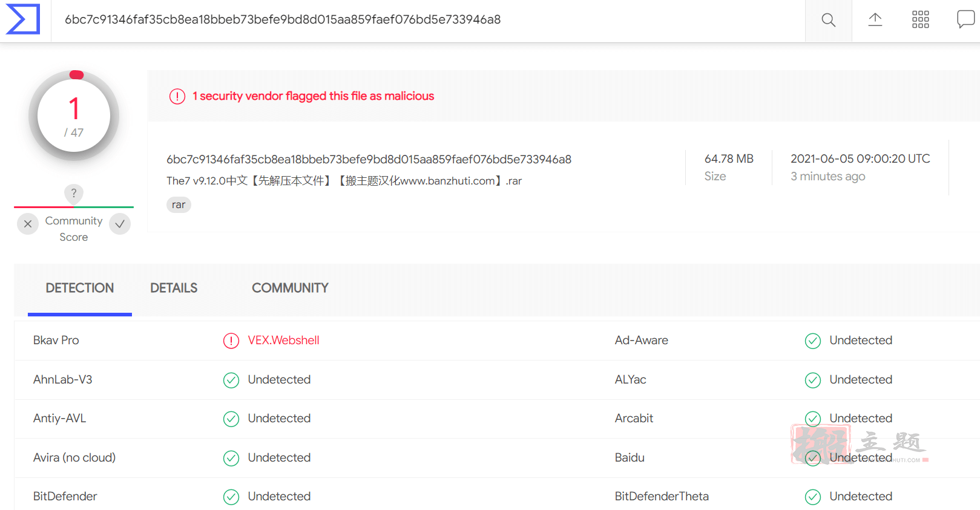Open the upload file icon

pos(875,20)
